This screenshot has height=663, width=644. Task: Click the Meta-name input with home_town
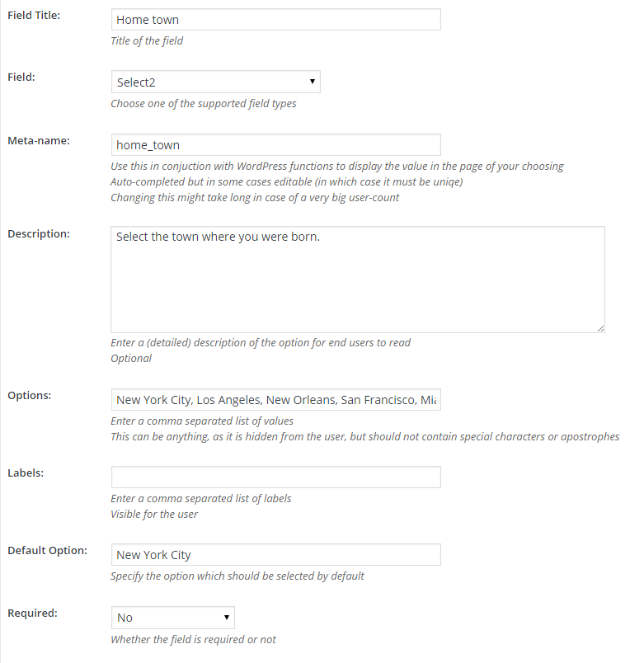click(275, 144)
